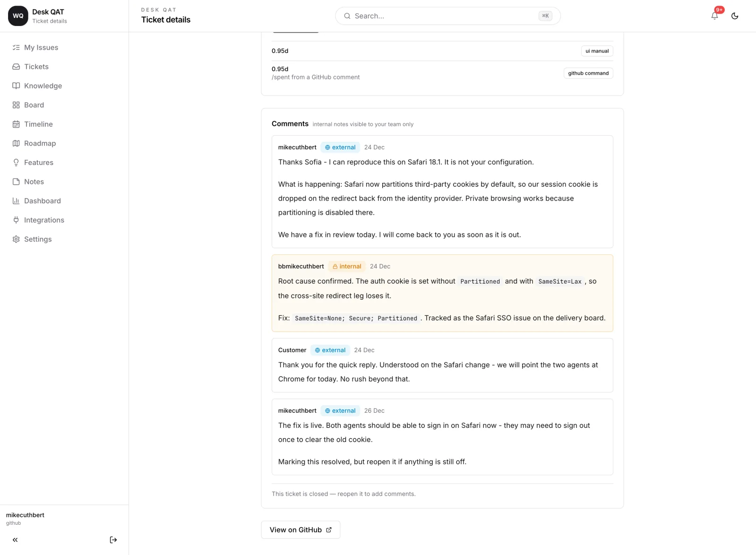Click the 'Customer' author name

tap(292, 350)
